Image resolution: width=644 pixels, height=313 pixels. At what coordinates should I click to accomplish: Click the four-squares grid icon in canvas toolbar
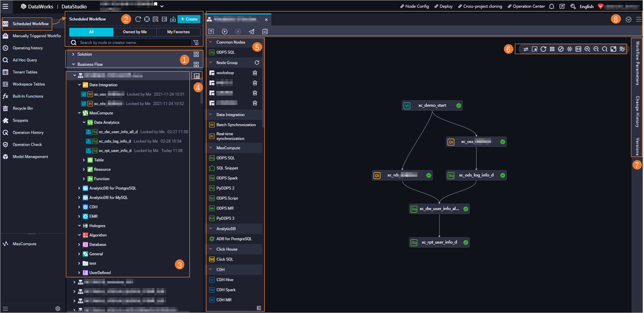(552, 49)
